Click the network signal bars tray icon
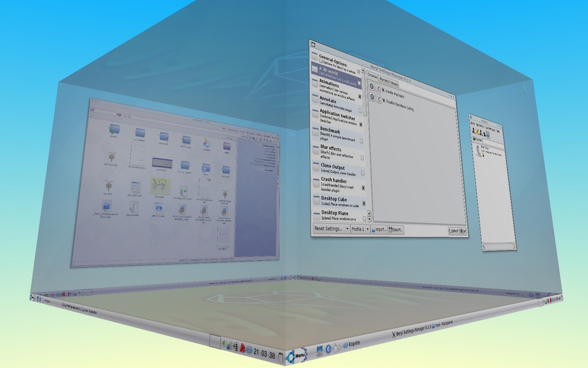Image resolution: width=588 pixels, height=368 pixels. pyautogui.click(x=230, y=346)
